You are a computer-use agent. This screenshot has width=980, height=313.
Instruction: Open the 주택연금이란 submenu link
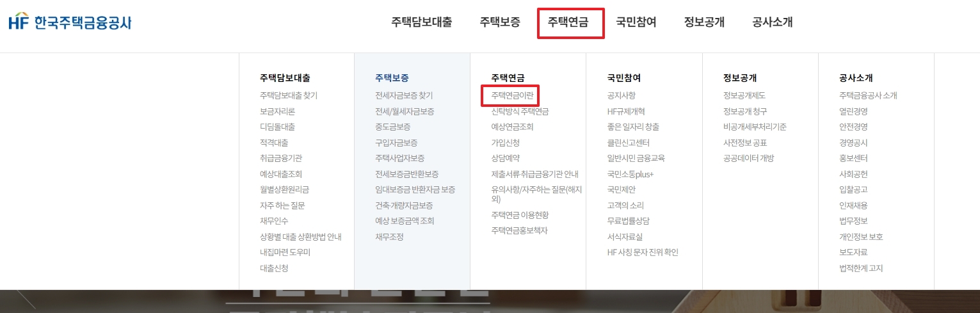coord(512,95)
